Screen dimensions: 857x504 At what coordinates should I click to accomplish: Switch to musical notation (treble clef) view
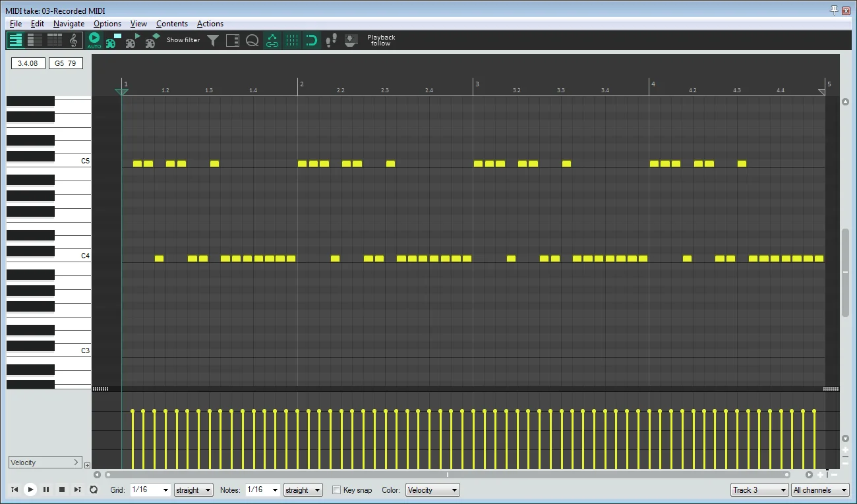click(x=73, y=40)
